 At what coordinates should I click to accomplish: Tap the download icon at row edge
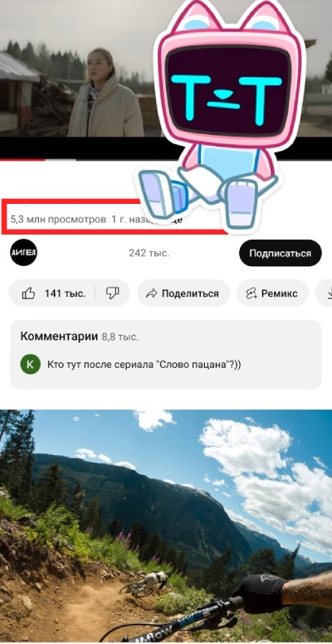(329, 293)
